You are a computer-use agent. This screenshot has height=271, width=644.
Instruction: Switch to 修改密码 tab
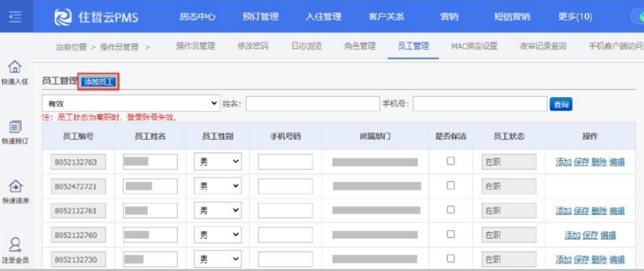click(253, 46)
